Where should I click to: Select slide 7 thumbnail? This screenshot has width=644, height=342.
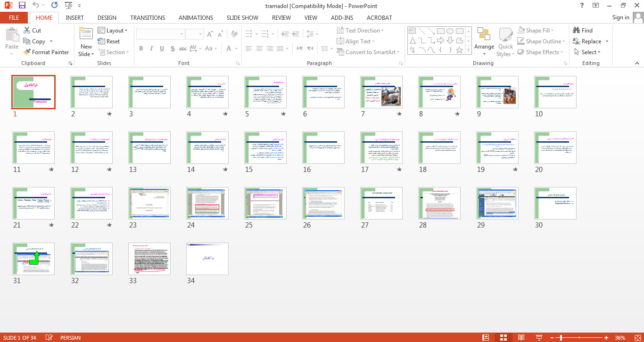click(381, 92)
